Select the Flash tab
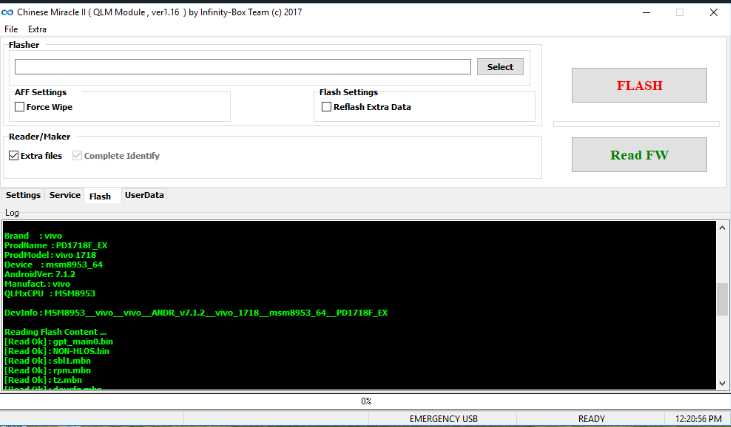The width and height of the screenshot is (731, 427). click(x=101, y=196)
